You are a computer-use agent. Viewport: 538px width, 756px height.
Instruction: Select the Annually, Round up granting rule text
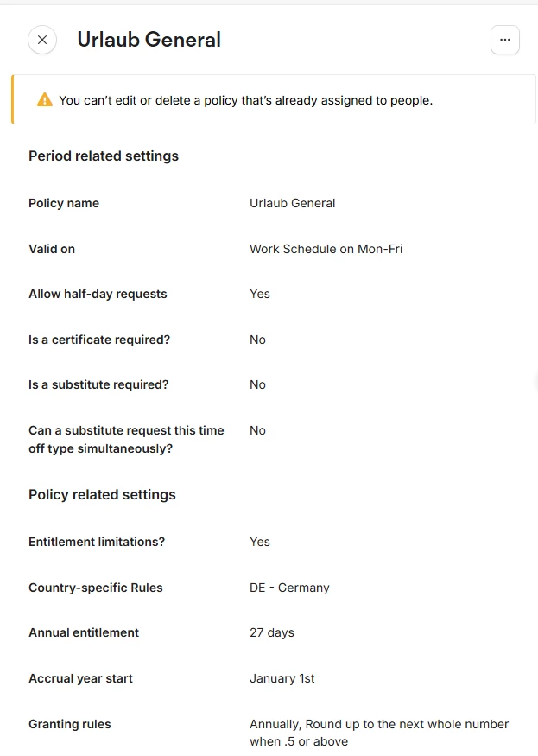pos(379,733)
